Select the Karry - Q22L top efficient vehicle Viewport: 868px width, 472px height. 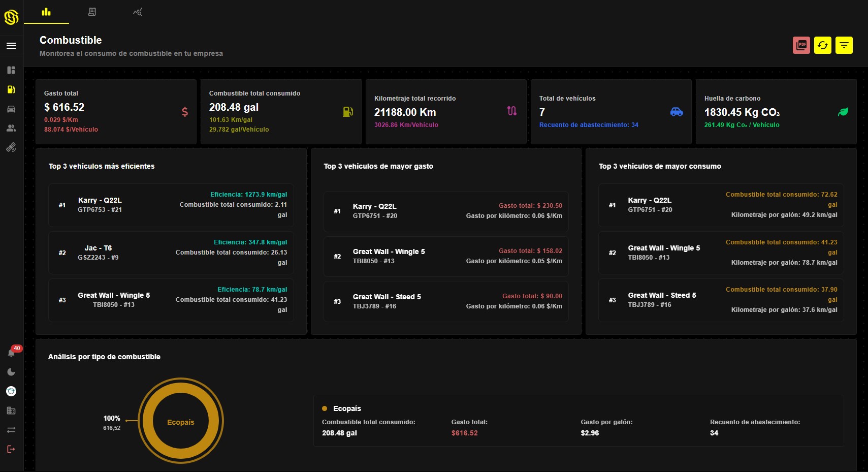point(171,205)
